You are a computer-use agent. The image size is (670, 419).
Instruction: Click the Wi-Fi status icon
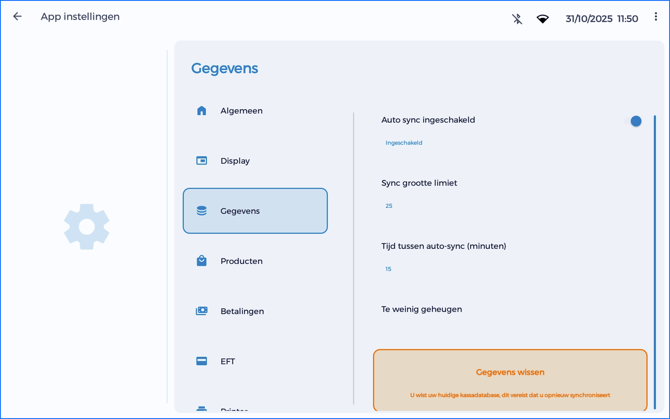click(x=543, y=19)
